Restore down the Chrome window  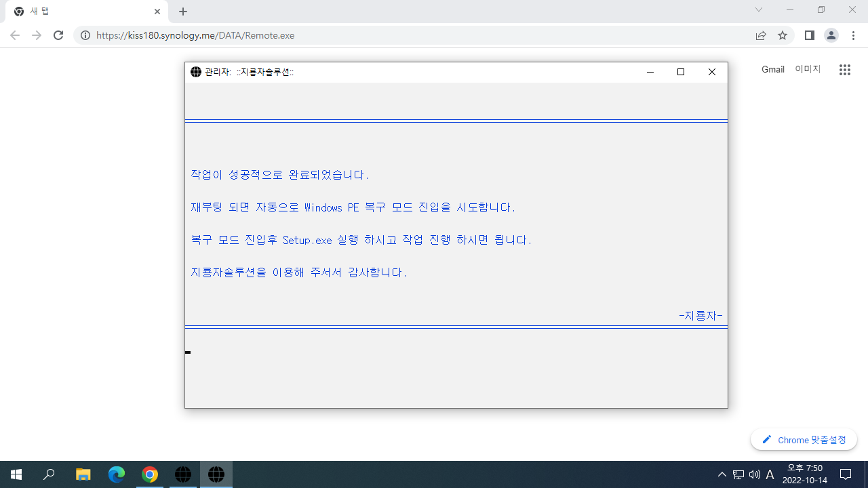(x=821, y=10)
